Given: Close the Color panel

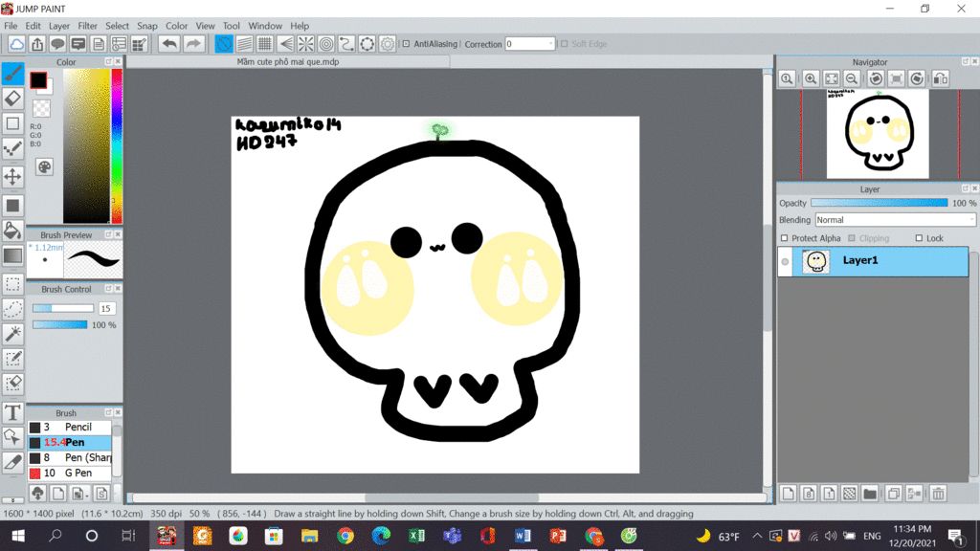Looking at the screenshot, I should (x=118, y=62).
